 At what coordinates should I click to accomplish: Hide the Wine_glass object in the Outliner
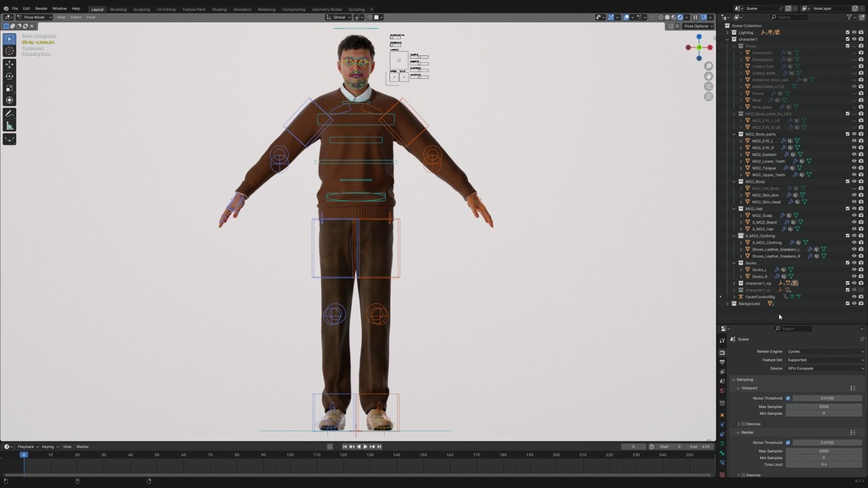853,107
